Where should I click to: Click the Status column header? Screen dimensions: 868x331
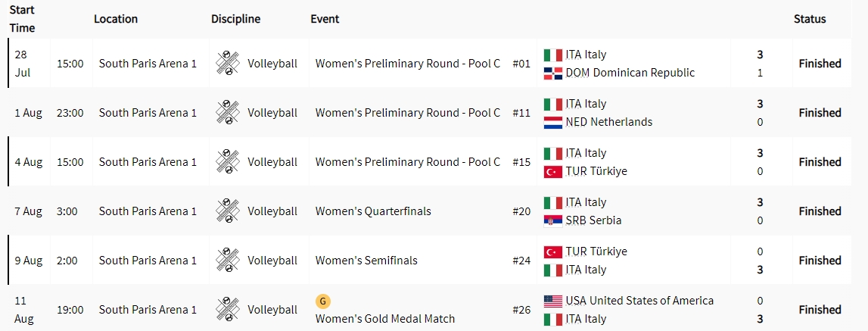pos(810,19)
